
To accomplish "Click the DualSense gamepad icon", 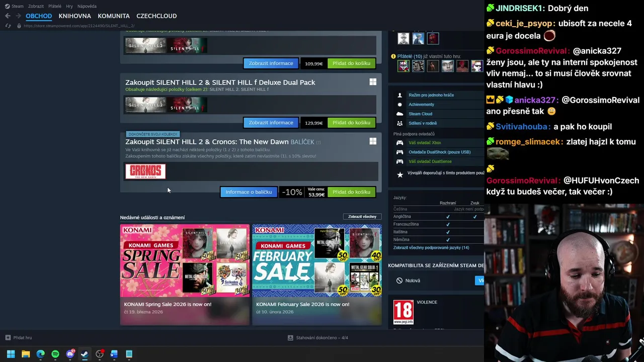I will (x=400, y=161).
